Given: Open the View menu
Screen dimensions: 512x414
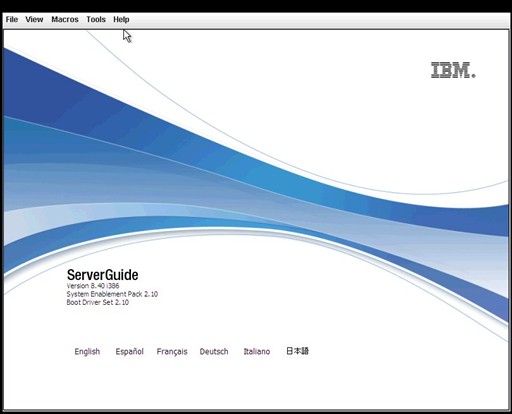Looking at the screenshot, I should 34,20.
